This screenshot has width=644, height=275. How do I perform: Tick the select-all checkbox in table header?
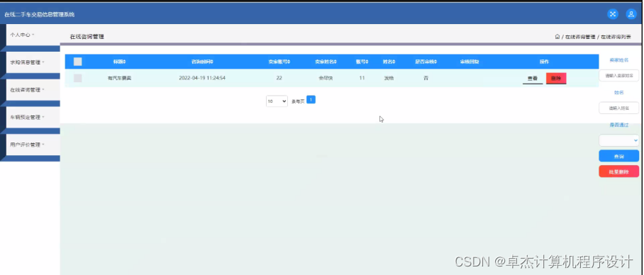(x=77, y=62)
